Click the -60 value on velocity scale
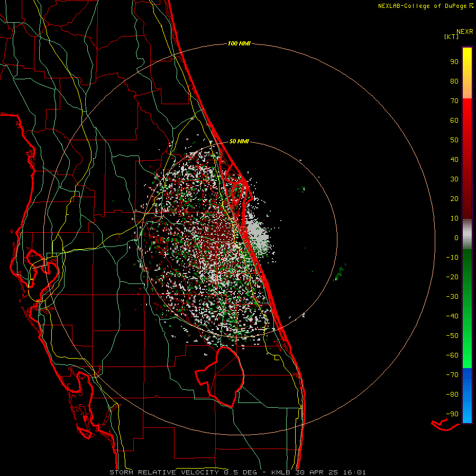Image resolution: width=476 pixels, height=476 pixels. coord(452,355)
